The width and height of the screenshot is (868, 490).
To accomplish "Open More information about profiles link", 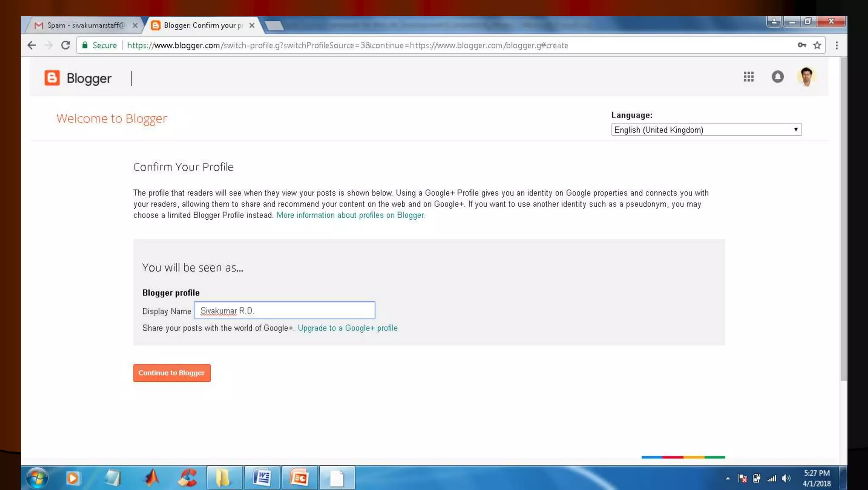I will [x=350, y=215].
